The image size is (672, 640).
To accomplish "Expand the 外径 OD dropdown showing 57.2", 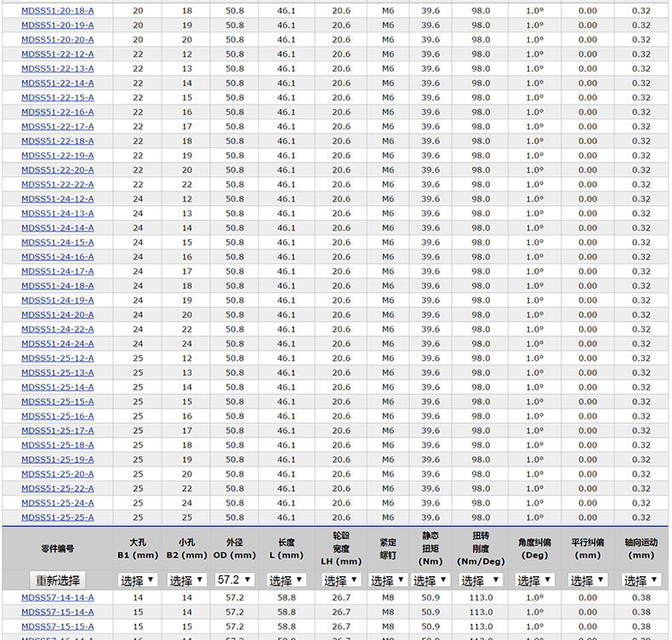I will (x=235, y=580).
